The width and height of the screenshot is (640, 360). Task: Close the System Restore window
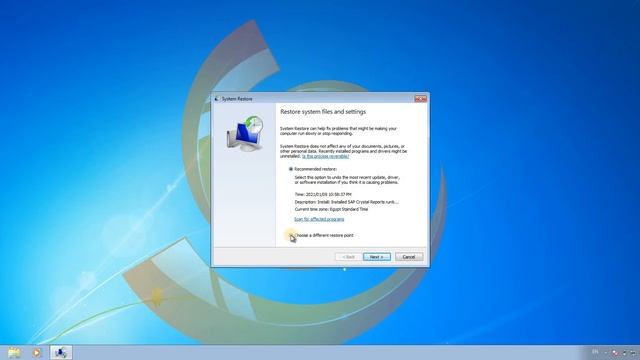coord(420,99)
